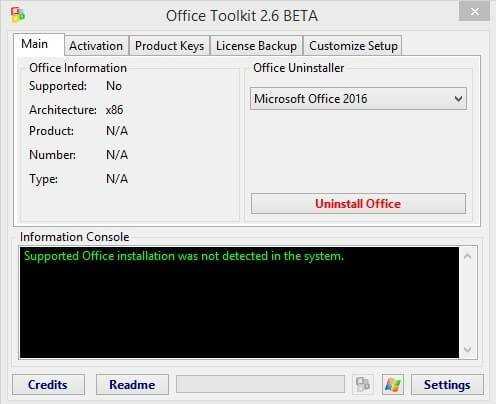Switch to the Activation tab
The image size is (496, 404).
coord(96,46)
